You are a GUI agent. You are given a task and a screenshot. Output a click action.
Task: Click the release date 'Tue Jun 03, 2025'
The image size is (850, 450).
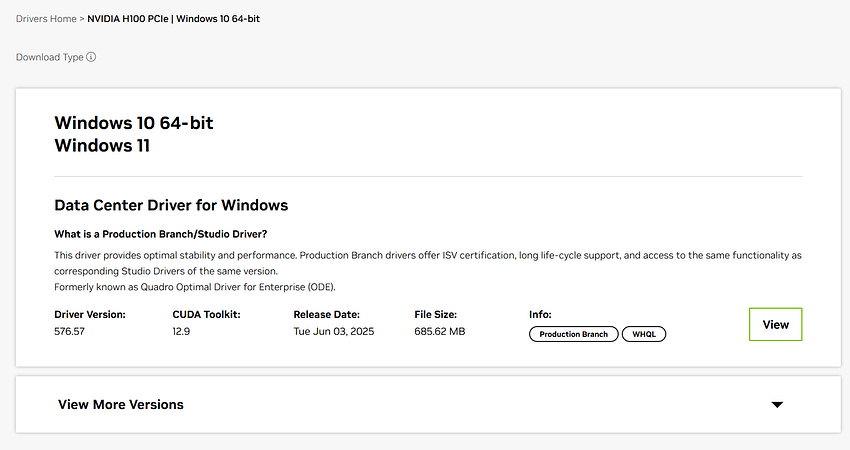(x=334, y=331)
